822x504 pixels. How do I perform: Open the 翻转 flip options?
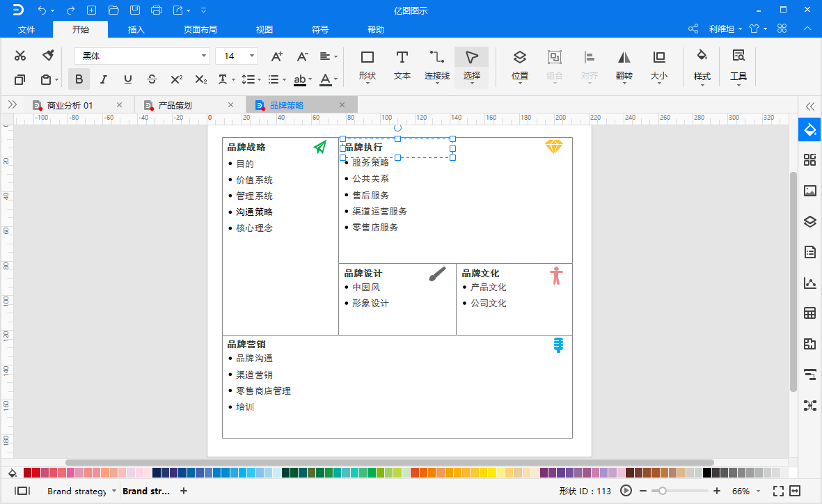pos(624,66)
